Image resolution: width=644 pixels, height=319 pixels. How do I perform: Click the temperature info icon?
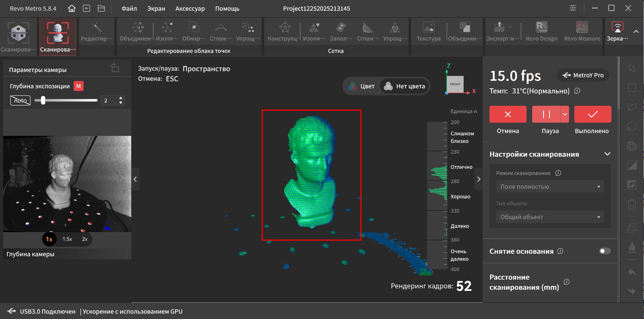click(x=577, y=91)
